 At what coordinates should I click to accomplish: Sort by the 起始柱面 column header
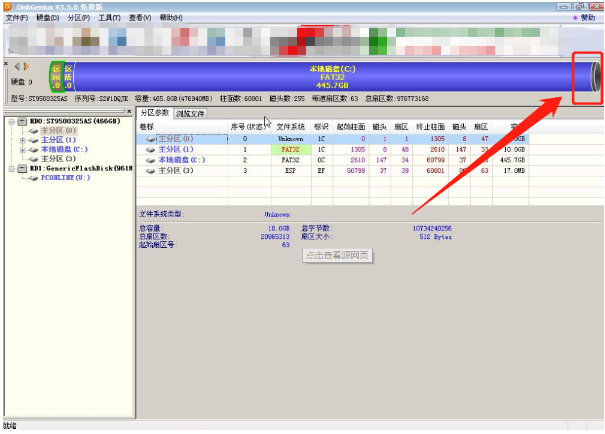click(351, 127)
